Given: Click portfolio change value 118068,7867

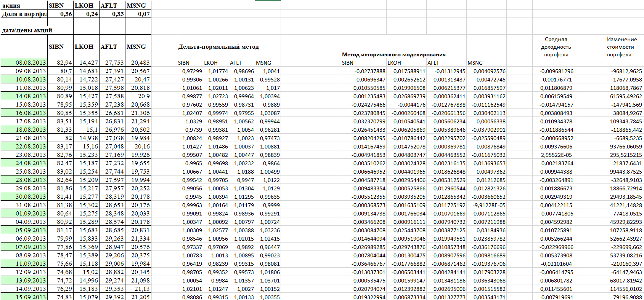Looking at the screenshot, I should (x=624, y=88).
